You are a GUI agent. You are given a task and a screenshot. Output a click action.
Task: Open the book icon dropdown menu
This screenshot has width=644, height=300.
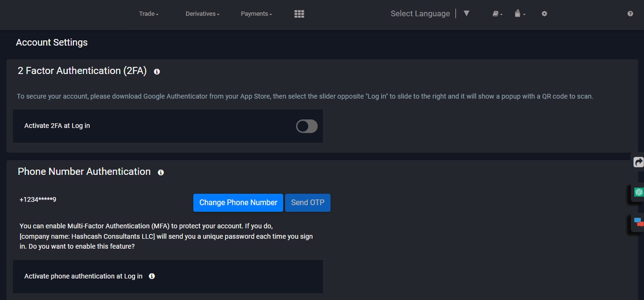click(x=497, y=14)
